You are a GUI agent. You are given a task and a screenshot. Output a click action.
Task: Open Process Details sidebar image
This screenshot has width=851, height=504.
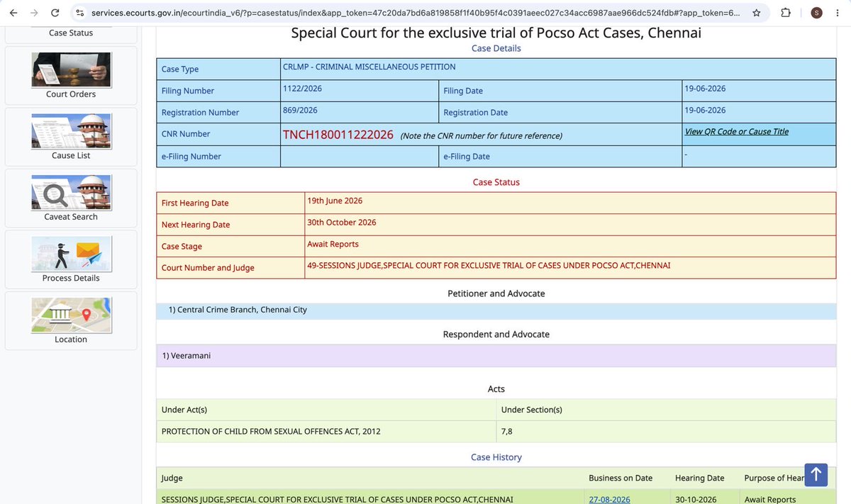coord(71,254)
